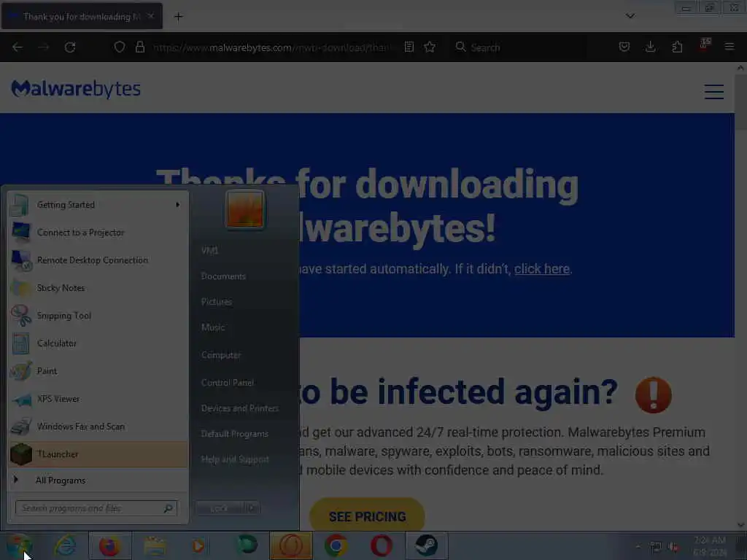Open the taskbar clock and date
The image size is (747, 560).
coord(709,546)
